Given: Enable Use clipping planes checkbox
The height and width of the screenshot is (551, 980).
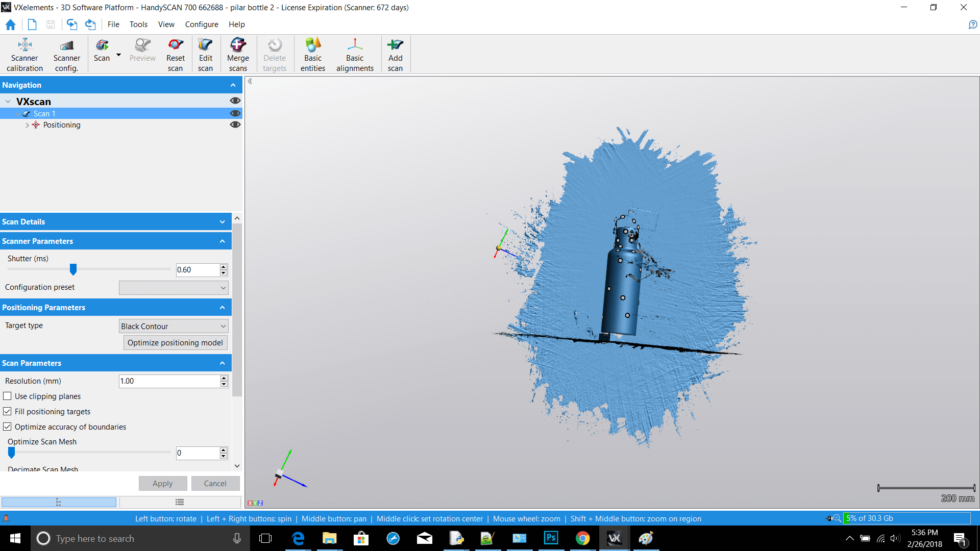Looking at the screenshot, I should click(8, 396).
